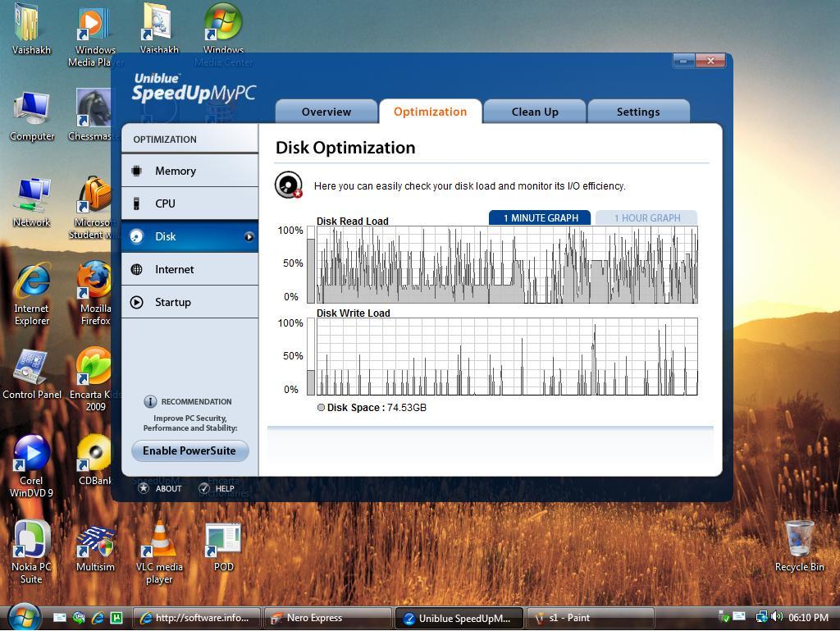Go to the Settings tab
840x631 pixels.
637,112
